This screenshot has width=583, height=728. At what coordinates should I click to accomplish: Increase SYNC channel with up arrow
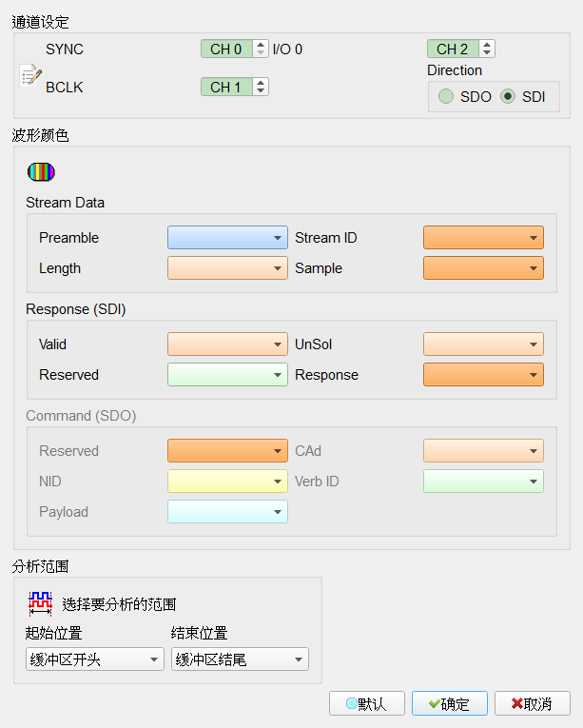(x=261, y=45)
